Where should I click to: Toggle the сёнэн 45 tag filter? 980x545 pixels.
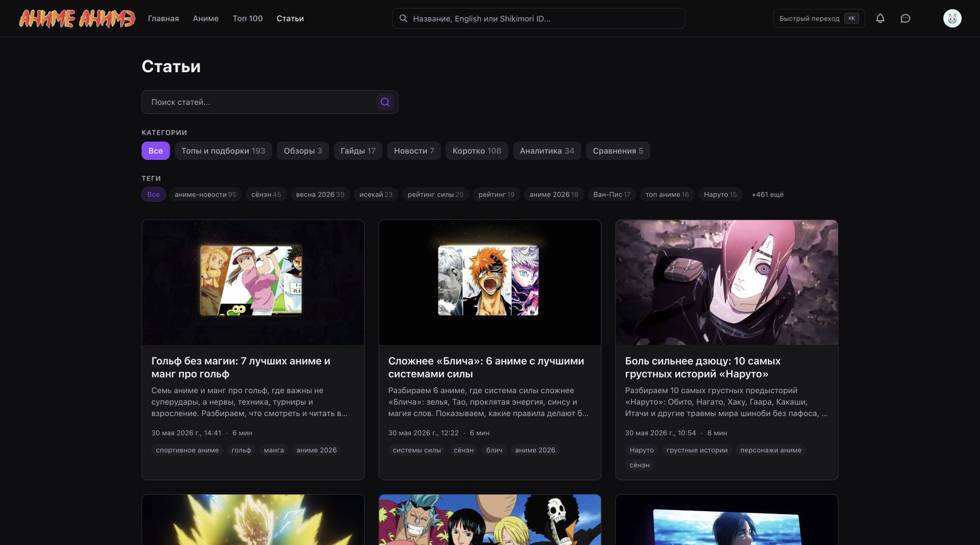point(266,194)
